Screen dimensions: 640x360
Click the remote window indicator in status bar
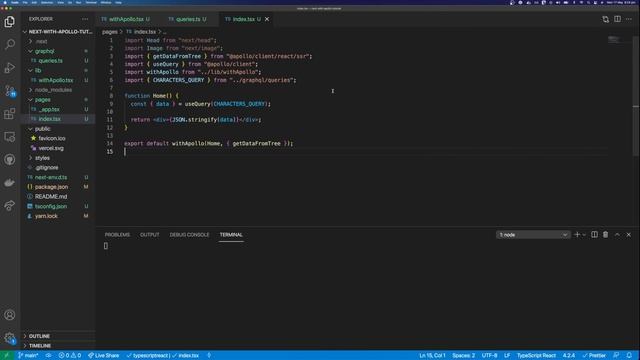point(6,356)
